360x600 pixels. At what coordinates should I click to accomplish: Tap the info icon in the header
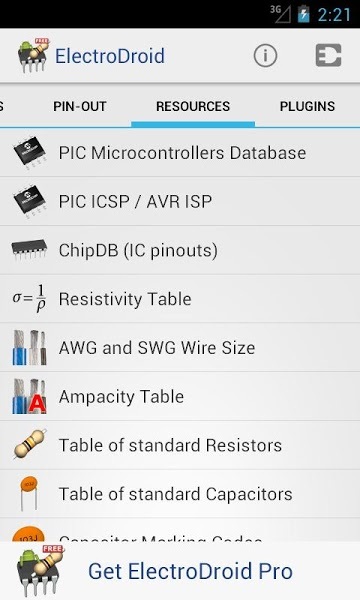coord(265,56)
